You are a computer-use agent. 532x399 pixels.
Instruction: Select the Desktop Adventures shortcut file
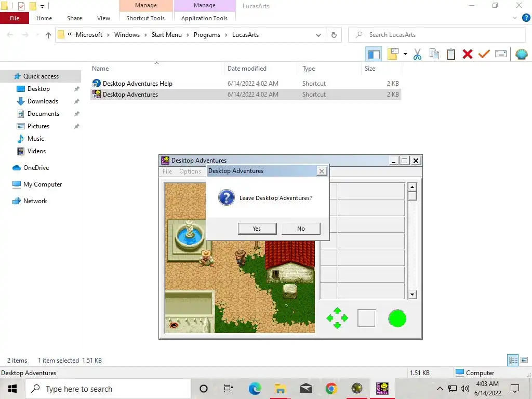pos(130,95)
